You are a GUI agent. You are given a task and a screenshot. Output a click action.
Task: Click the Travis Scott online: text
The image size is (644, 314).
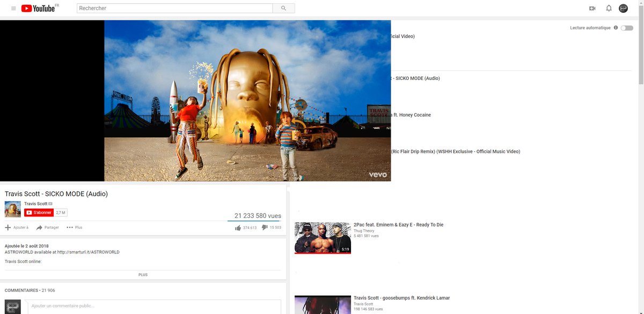pos(23,262)
